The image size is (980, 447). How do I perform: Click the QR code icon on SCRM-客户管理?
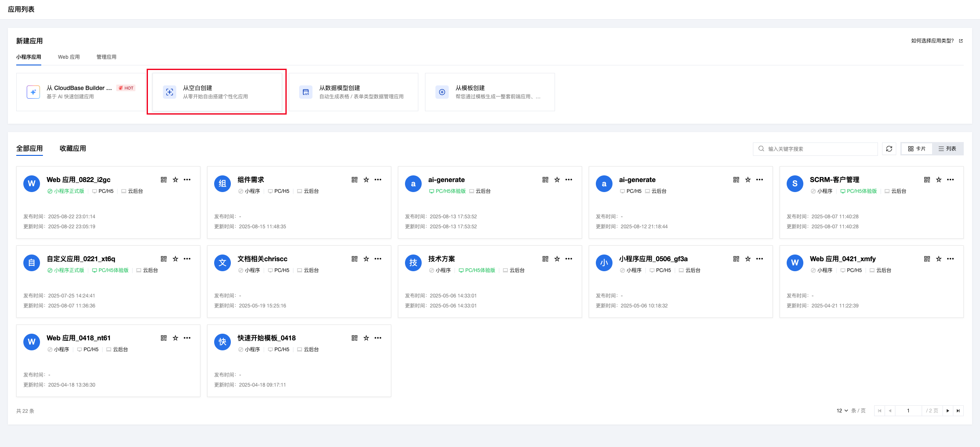(927, 180)
